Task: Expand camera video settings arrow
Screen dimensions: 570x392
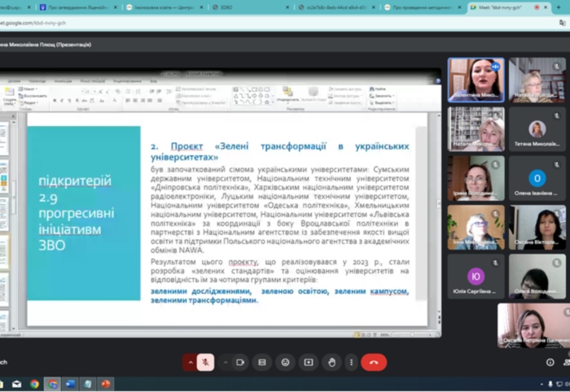Action: [x=225, y=362]
